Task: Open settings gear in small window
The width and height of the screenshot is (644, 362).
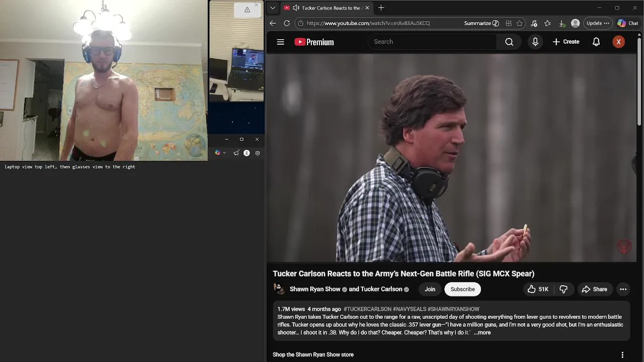Action: [258, 153]
